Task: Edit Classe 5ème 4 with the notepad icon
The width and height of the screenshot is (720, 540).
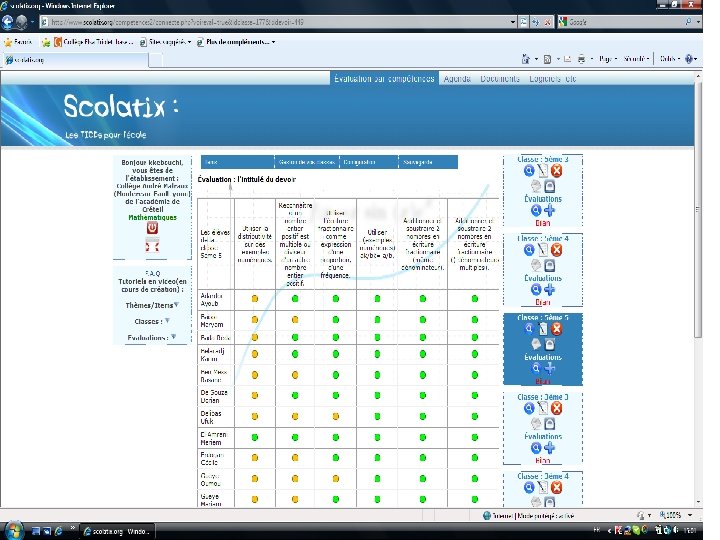Action: tap(543, 250)
